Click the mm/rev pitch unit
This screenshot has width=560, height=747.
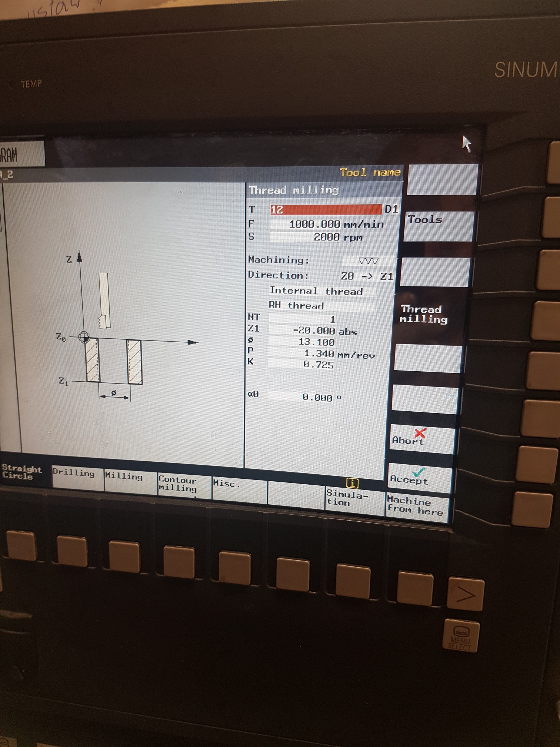(x=356, y=355)
